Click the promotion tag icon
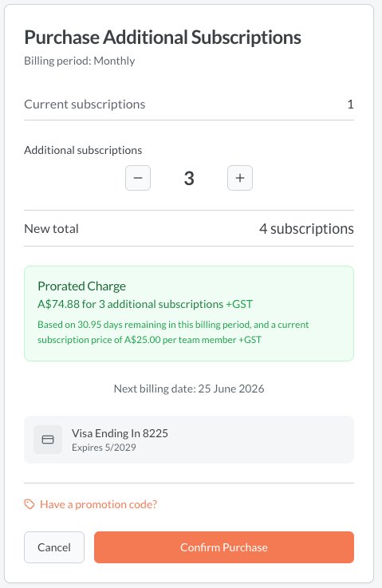 tap(30, 504)
